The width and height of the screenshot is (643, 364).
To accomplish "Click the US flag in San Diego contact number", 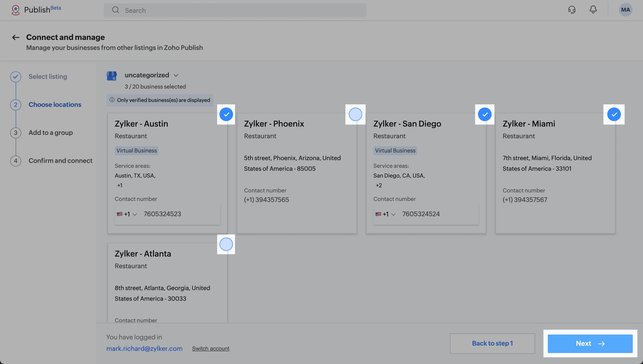I will (x=378, y=214).
